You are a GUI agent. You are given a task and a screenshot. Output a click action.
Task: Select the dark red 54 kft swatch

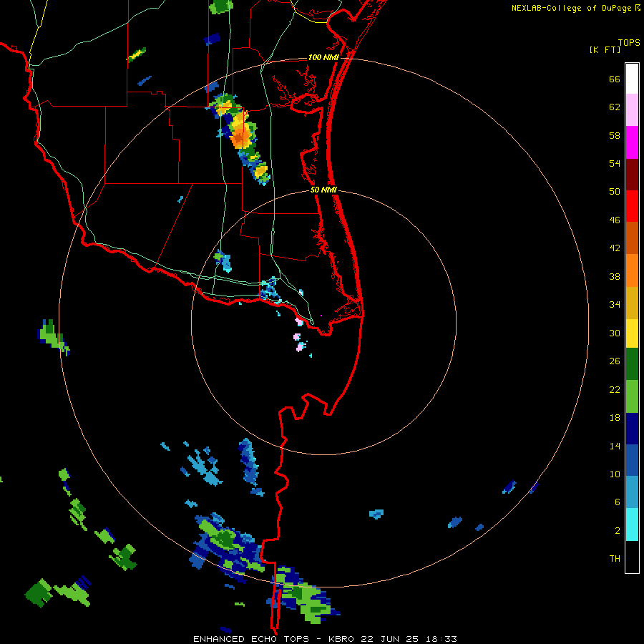tap(632, 174)
